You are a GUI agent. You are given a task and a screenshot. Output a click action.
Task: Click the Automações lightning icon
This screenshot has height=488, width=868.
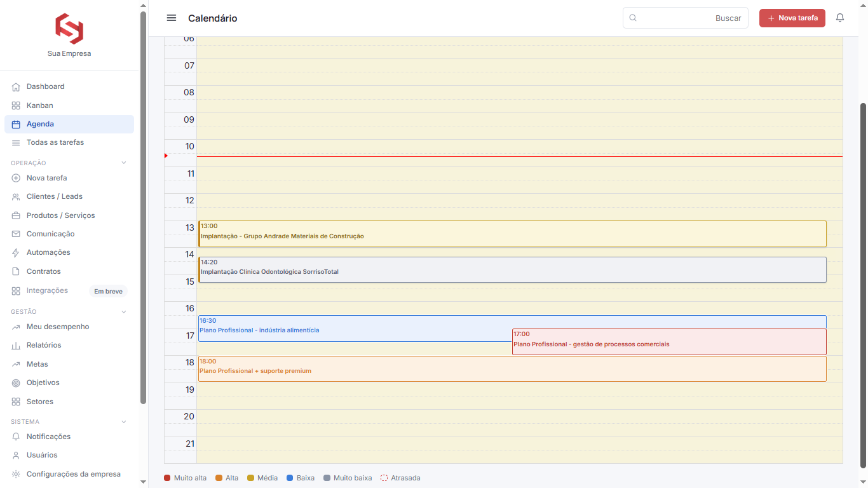click(16, 252)
